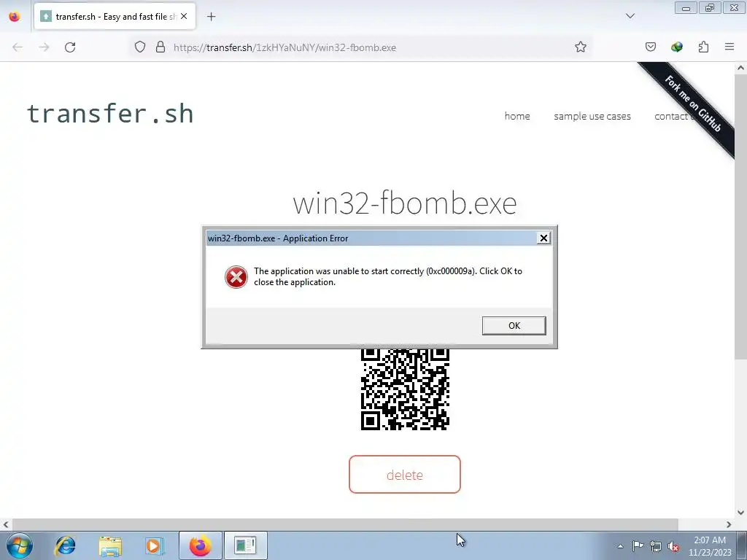Reload the current page

click(x=70, y=47)
